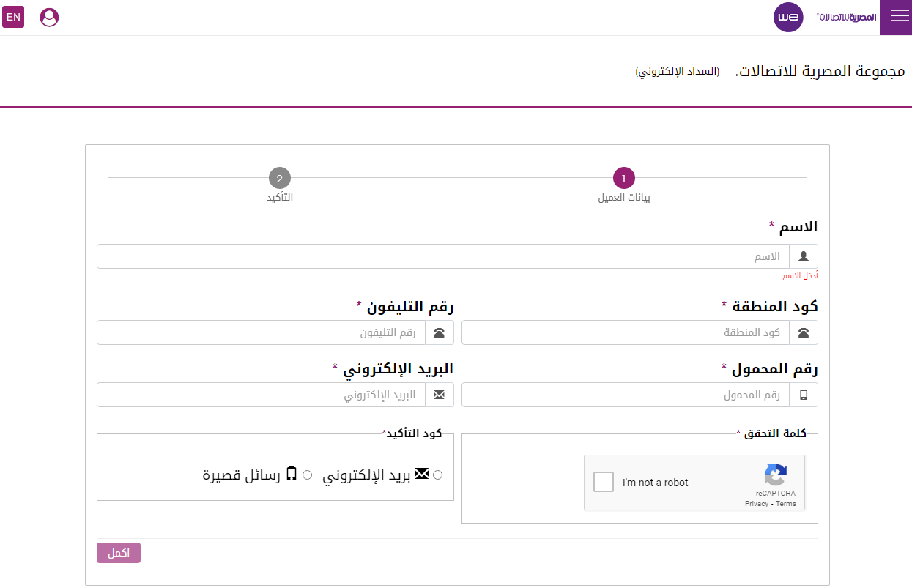Go to step 2 confirmation

[279, 178]
